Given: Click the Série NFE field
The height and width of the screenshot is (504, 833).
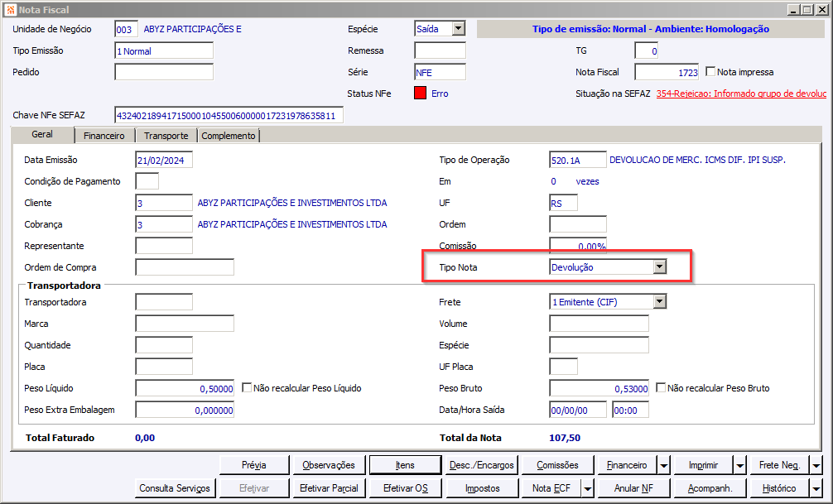Looking at the screenshot, I should tap(440, 72).
